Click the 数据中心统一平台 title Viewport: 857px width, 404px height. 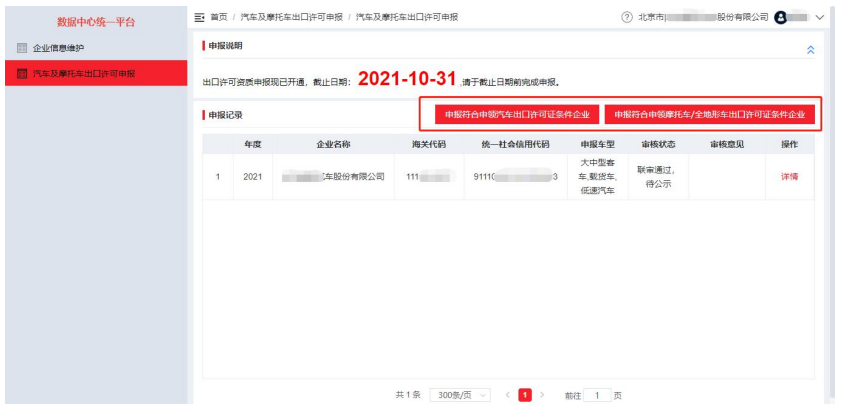point(96,22)
